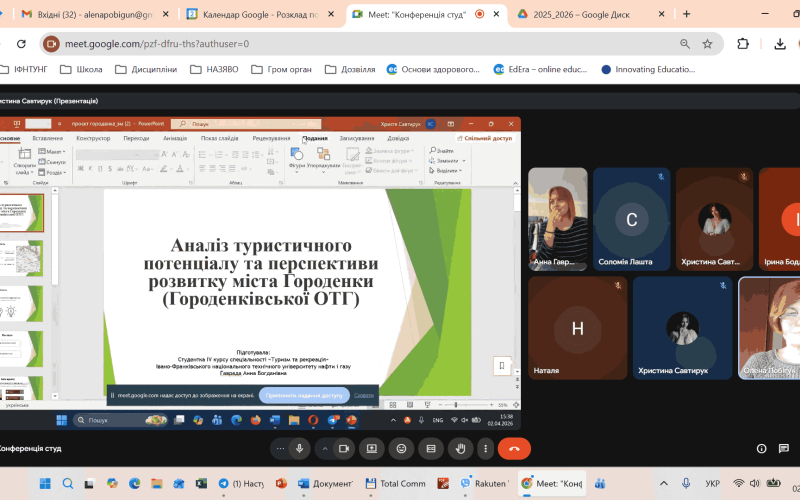
Task: Expand video settings chevron next to camera
Action: pos(323,448)
